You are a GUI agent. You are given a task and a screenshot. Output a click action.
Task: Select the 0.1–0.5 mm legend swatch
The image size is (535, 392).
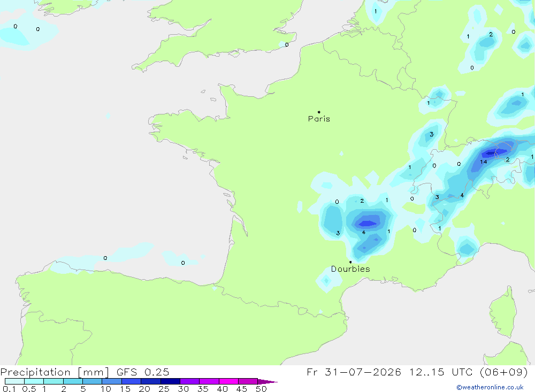point(14,381)
